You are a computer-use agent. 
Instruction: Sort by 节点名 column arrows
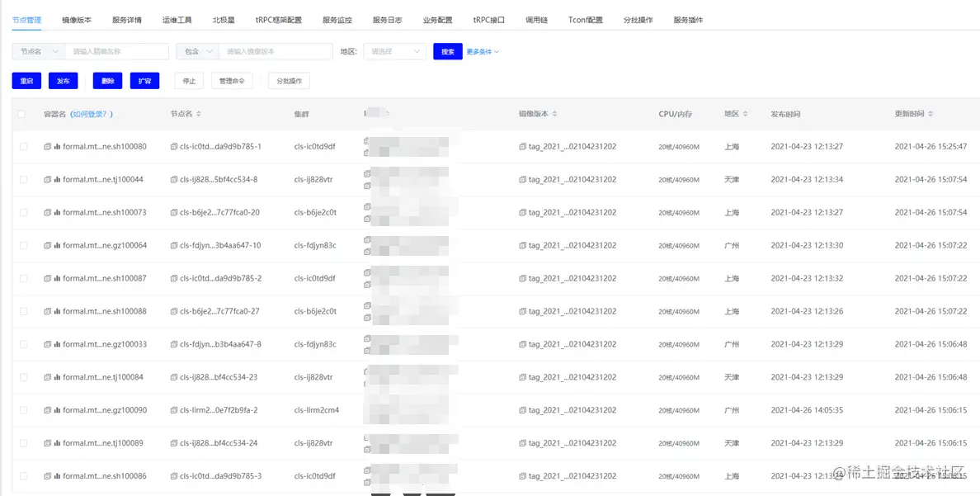point(199,114)
